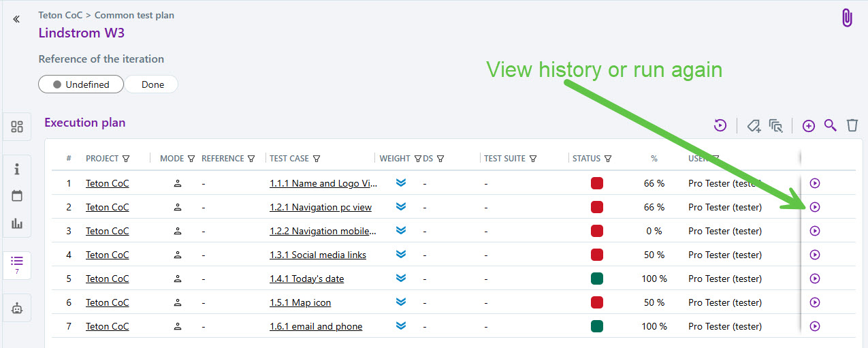
Task: Open the STATUS column filter
Action: point(608,159)
